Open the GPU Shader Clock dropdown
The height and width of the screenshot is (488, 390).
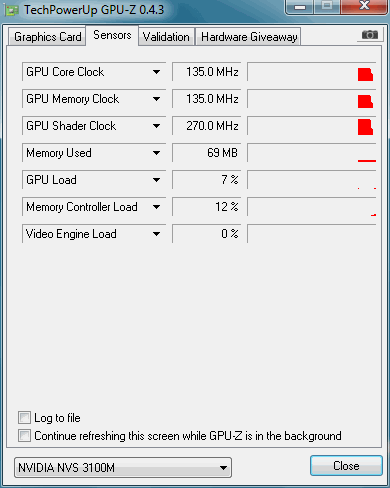coord(156,126)
